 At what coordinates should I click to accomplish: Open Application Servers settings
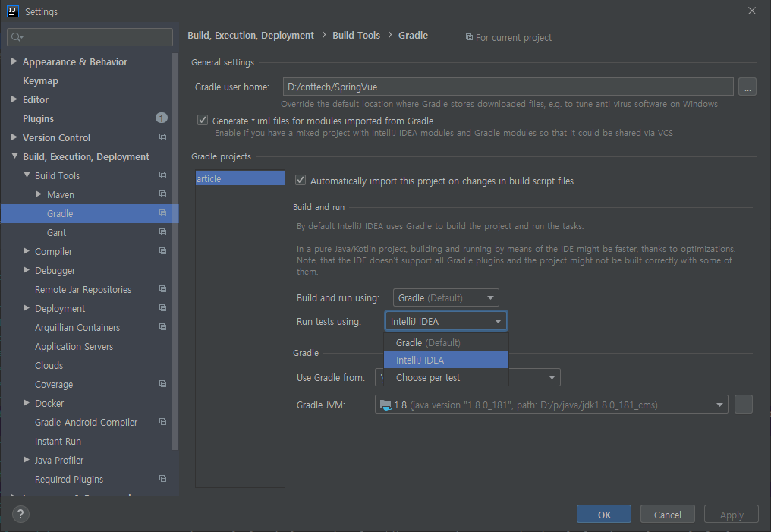(74, 346)
